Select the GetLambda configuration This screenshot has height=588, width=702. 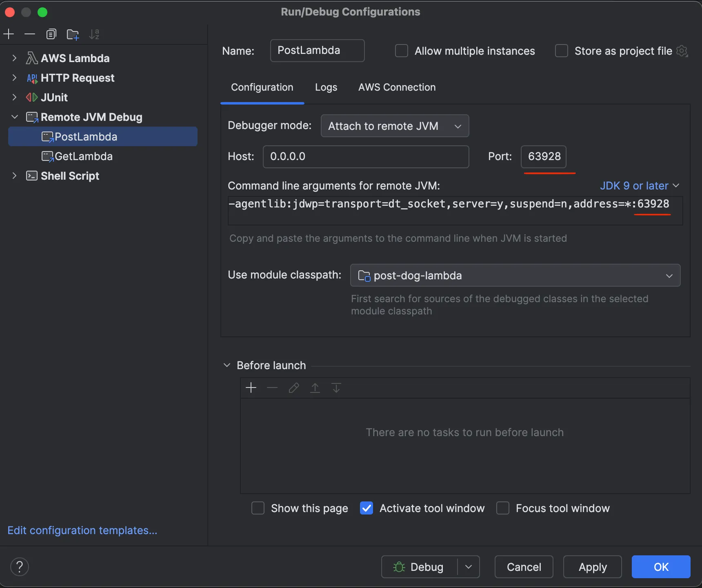click(x=84, y=156)
